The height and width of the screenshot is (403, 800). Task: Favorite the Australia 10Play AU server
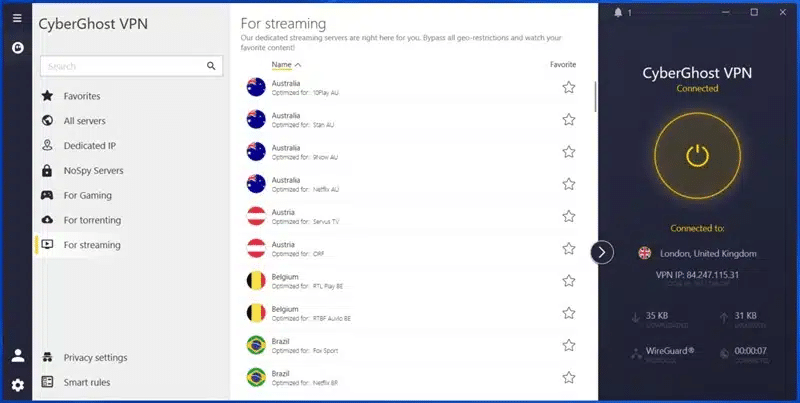tap(569, 87)
